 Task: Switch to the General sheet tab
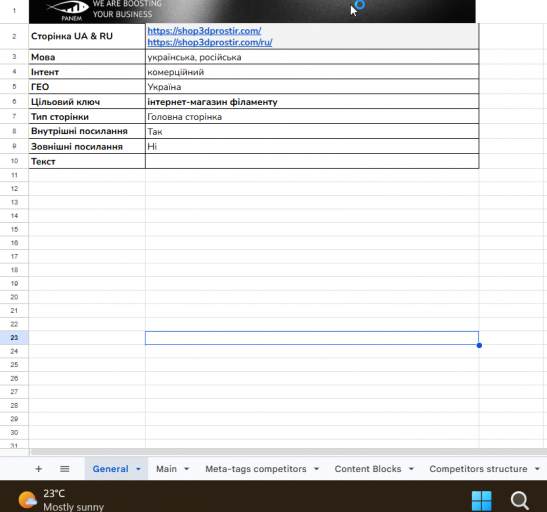click(110, 469)
